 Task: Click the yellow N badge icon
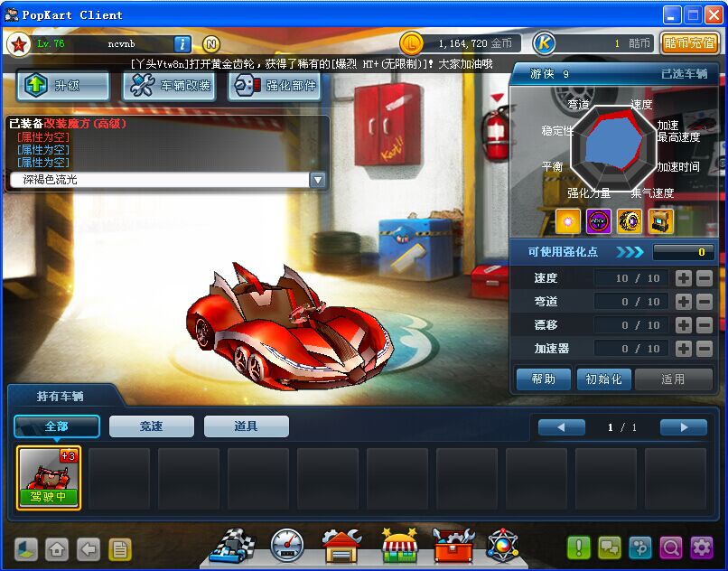[211, 44]
